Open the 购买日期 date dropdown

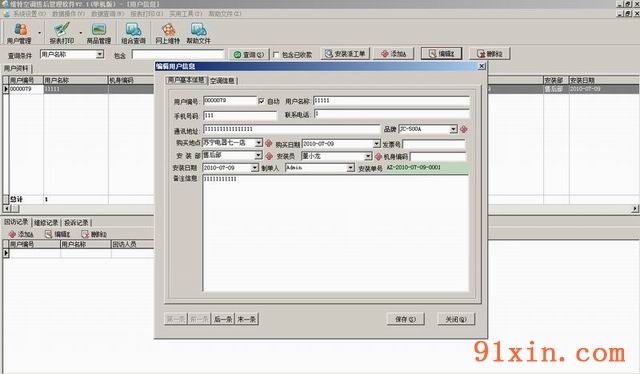coord(377,144)
